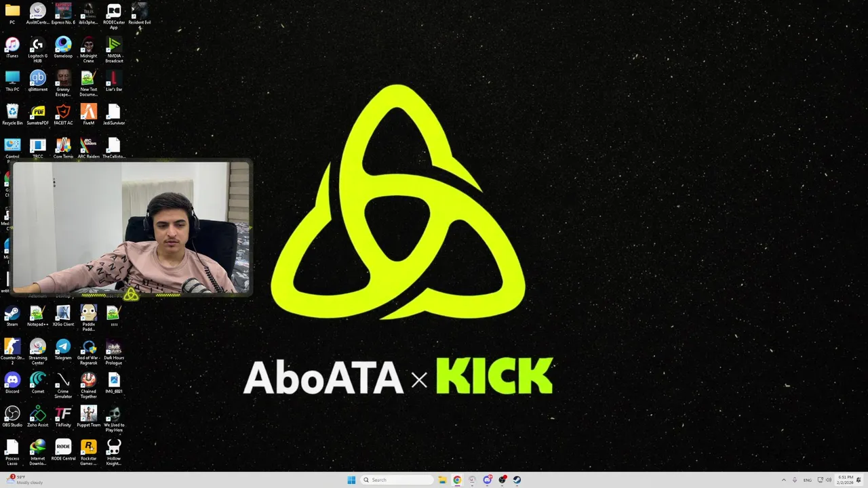Open the PC folder on the desktop
The width and height of the screenshot is (868, 488).
(12, 14)
